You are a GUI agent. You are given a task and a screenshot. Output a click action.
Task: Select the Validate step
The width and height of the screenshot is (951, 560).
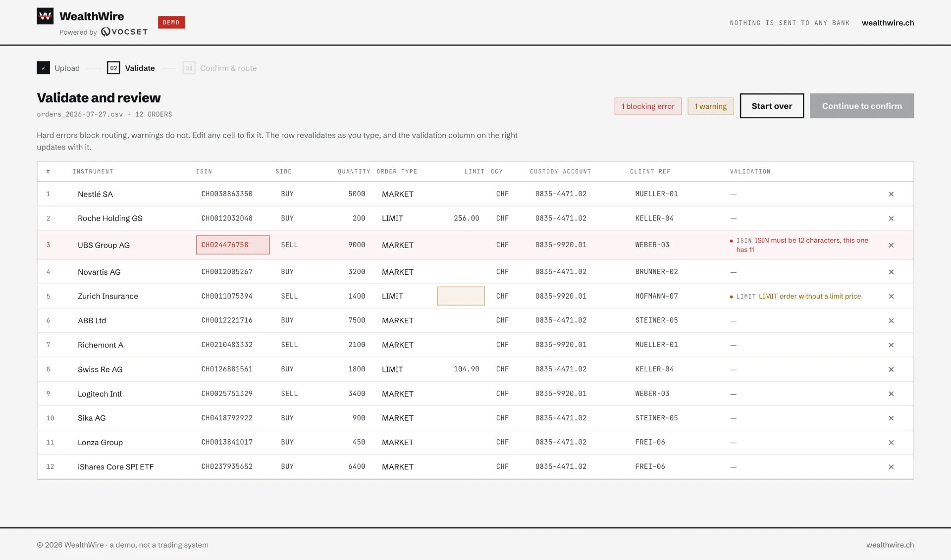[x=131, y=68]
